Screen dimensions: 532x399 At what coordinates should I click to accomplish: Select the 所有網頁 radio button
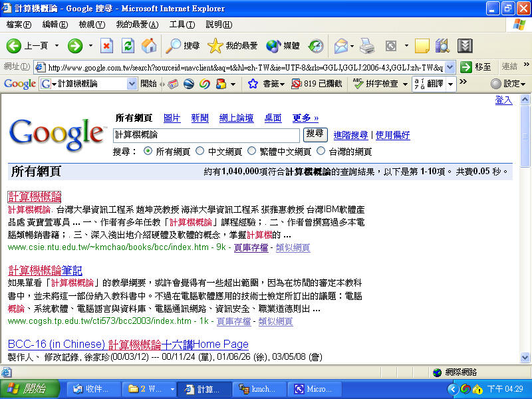148,151
